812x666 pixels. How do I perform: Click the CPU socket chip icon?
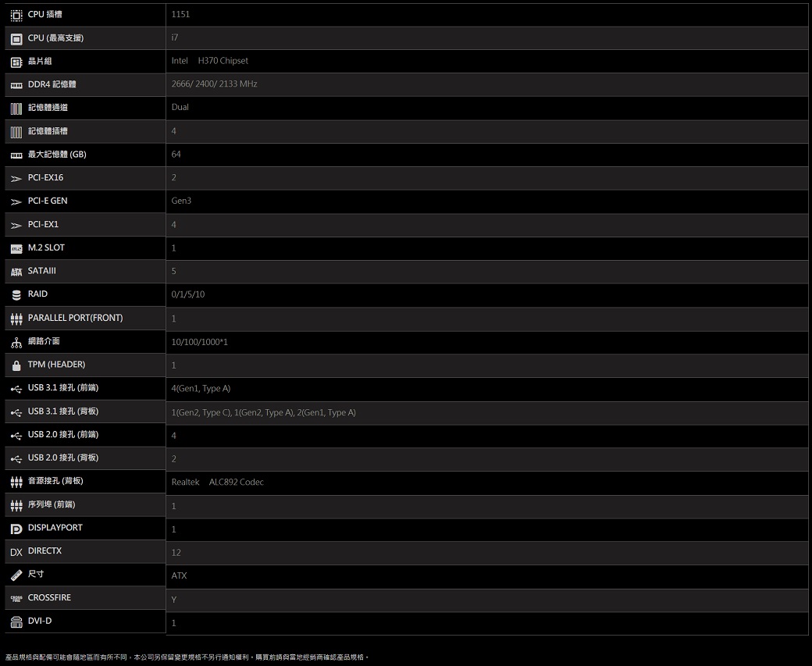pyautogui.click(x=16, y=15)
